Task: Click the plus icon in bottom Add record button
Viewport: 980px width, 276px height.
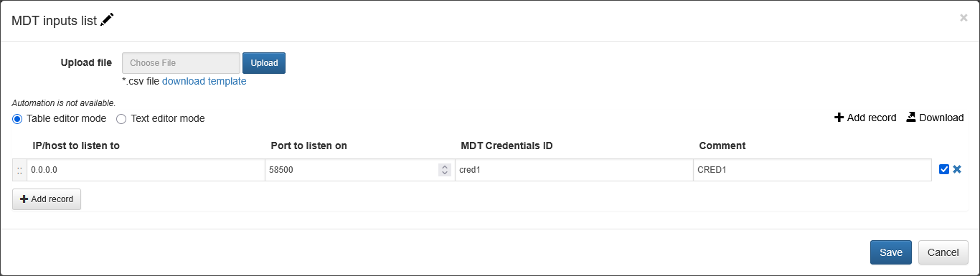Action: tap(24, 199)
